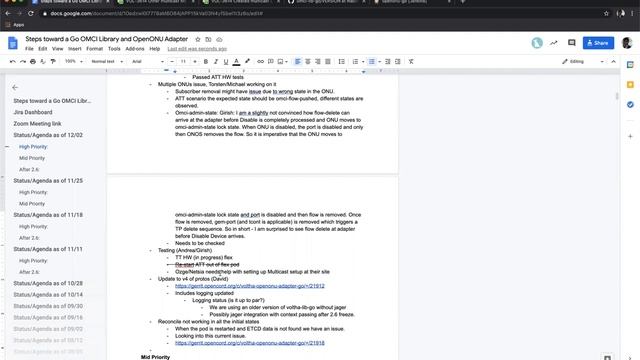Open the Tools menu
Viewport: 640px width, 360px height.
click(114, 49)
